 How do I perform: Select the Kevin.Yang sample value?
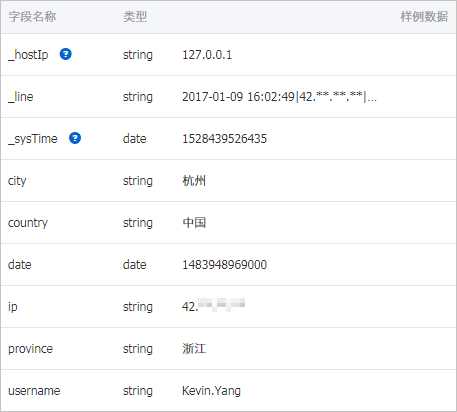coord(211,391)
